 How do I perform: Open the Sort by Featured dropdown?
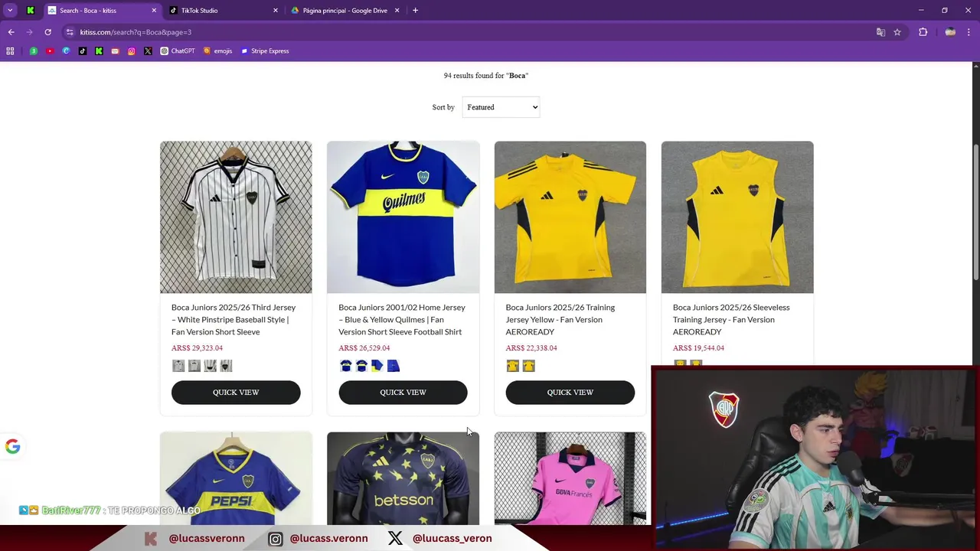tap(501, 107)
